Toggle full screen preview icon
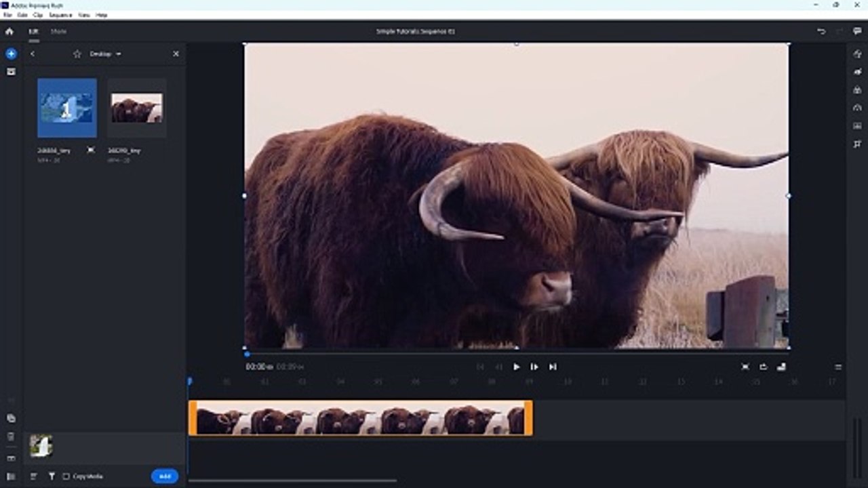This screenshot has width=868, height=488. point(745,367)
